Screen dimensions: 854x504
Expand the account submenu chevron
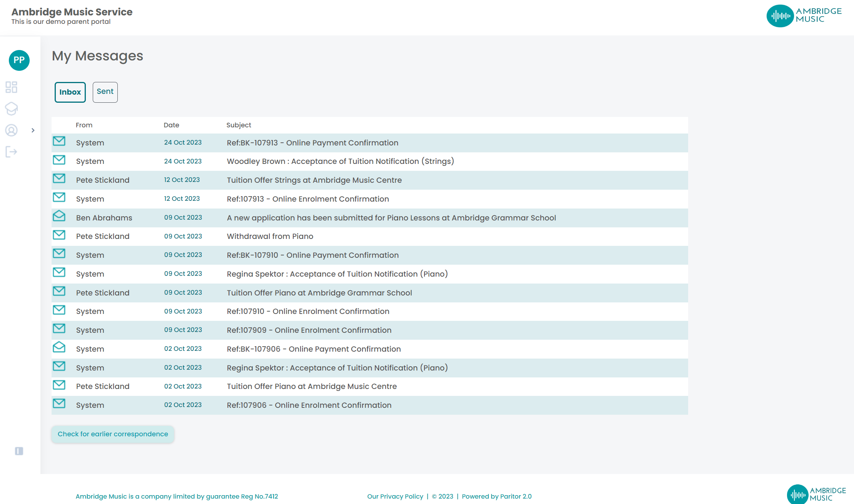pos(33,130)
